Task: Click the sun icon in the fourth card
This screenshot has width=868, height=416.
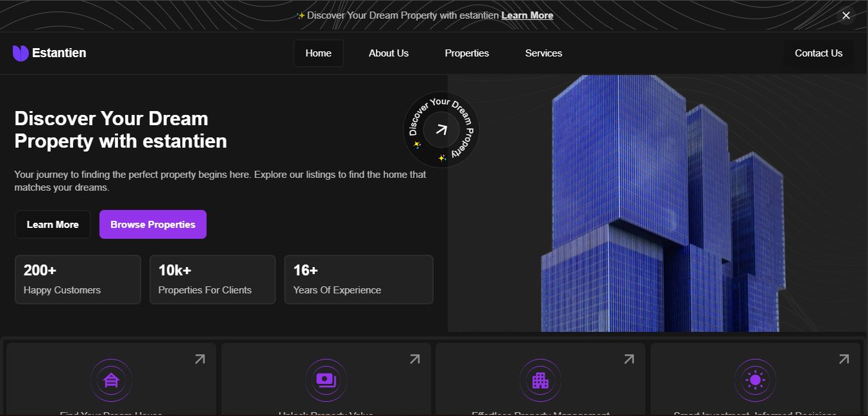Action: (x=755, y=380)
